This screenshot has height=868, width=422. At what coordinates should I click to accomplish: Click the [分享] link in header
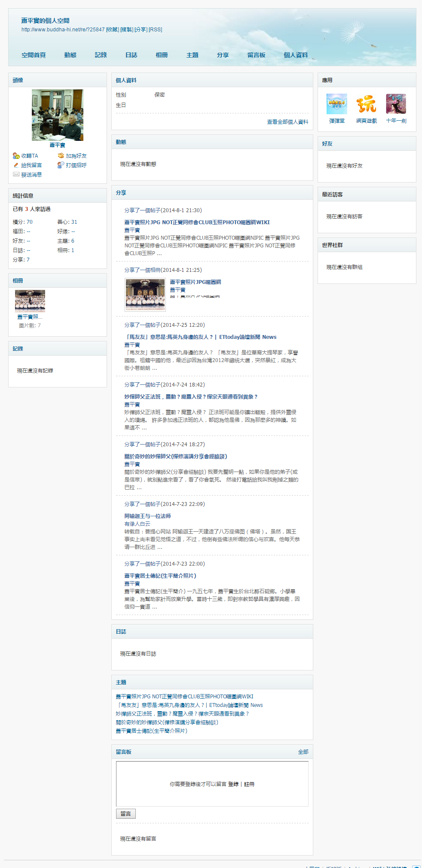pyautogui.click(x=141, y=30)
